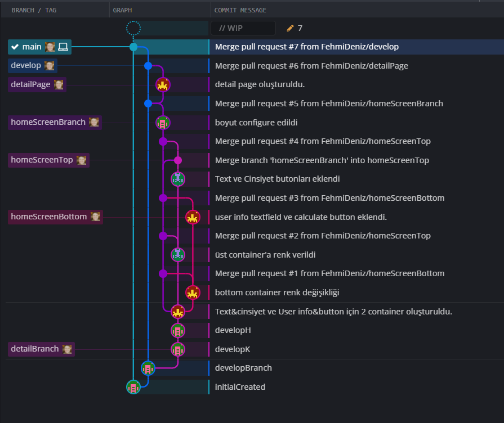Select the avatar icon on the develop branch label

(50, 65)
